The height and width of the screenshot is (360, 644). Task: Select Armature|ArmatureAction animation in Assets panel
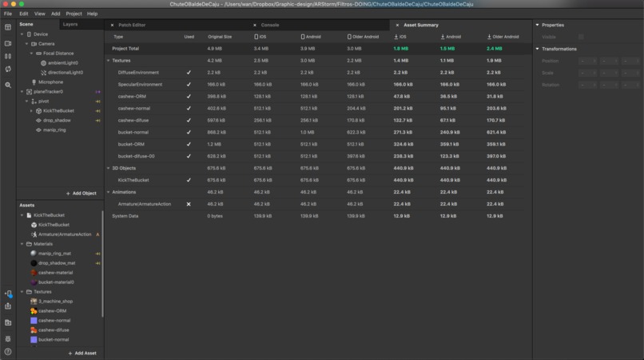tap(65, 234)
